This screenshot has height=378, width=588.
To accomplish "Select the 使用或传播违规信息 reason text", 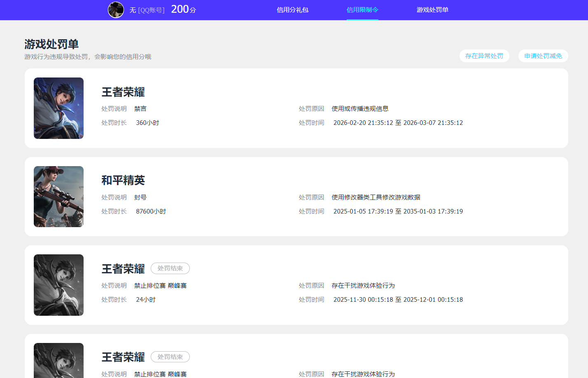I will (x=359, y=108).
